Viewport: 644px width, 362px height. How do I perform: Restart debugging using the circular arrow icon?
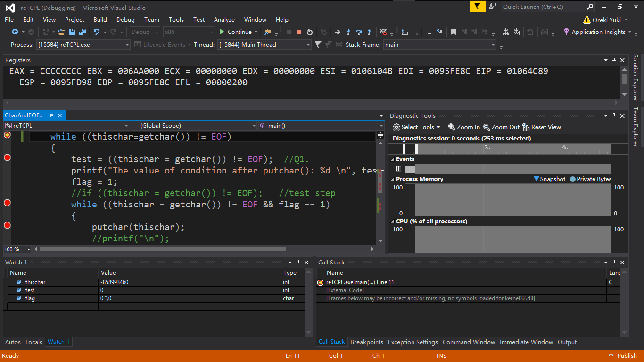click(x=310, y=32)
